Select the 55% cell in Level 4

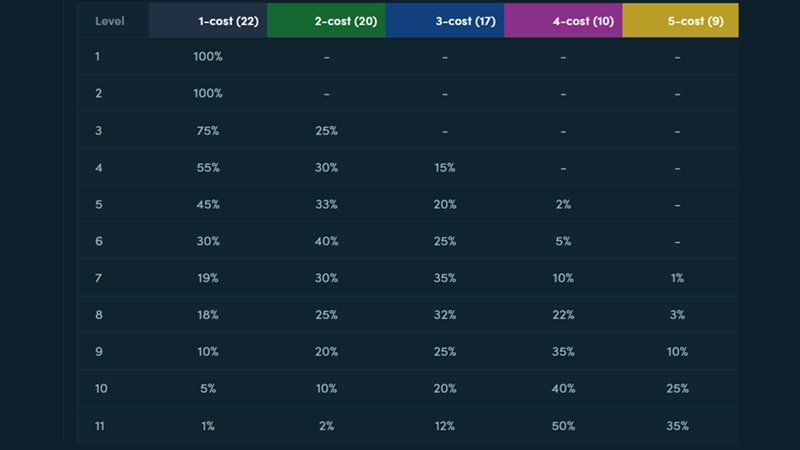(208, 168)
